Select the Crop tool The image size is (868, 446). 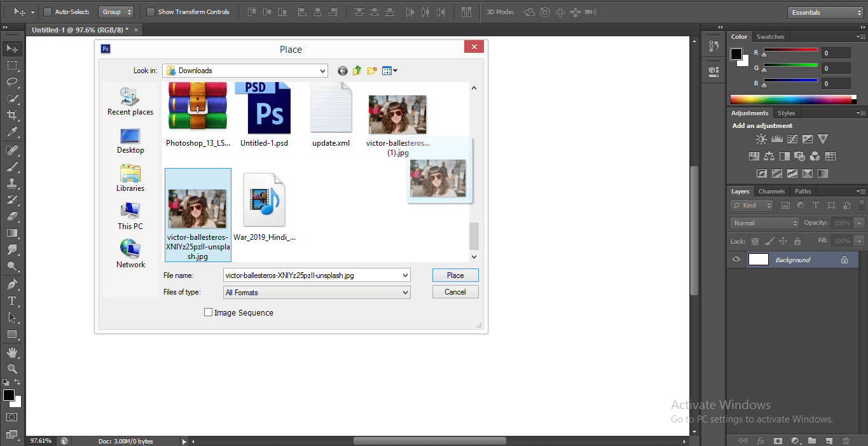[x=12, y=115]
